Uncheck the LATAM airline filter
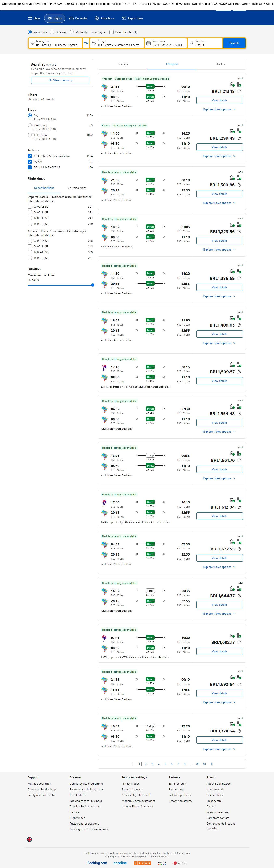The width and height of the screenshot is (274, 868). click(30, 162)
